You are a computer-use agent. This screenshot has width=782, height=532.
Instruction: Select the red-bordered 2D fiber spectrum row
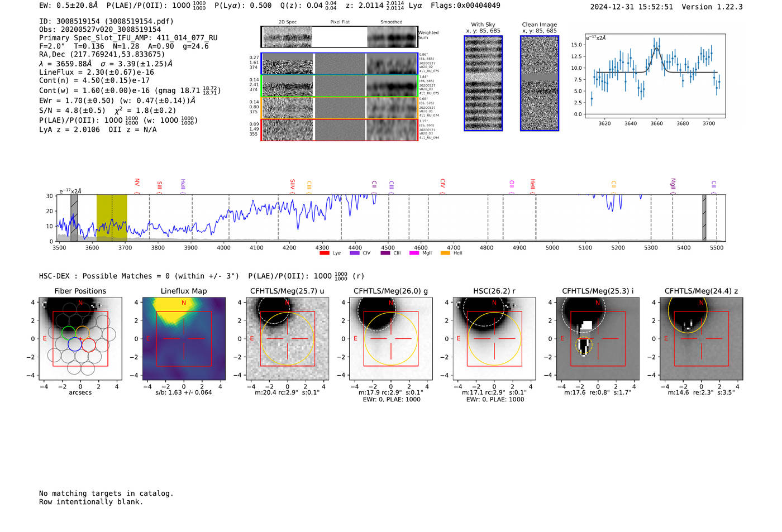(x=339, y=130)
